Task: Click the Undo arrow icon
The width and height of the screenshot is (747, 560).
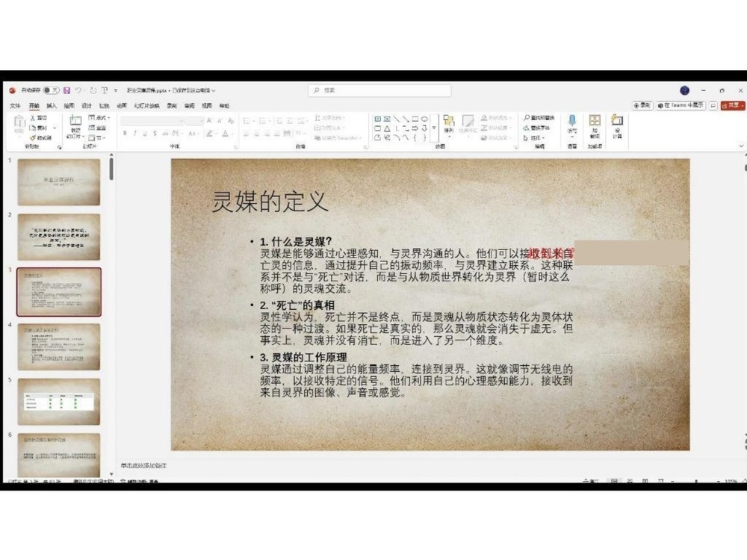Action: pos(78,90)
